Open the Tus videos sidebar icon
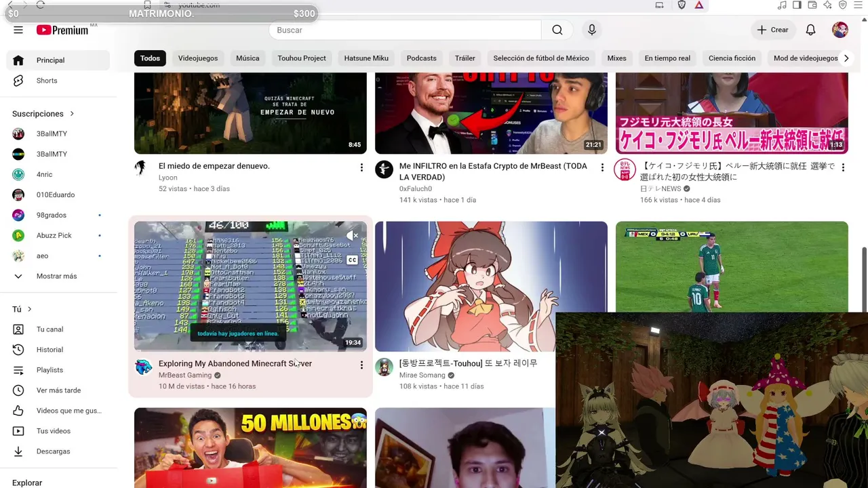The height and width of the screenshot is (488, 868). [18, 431]
